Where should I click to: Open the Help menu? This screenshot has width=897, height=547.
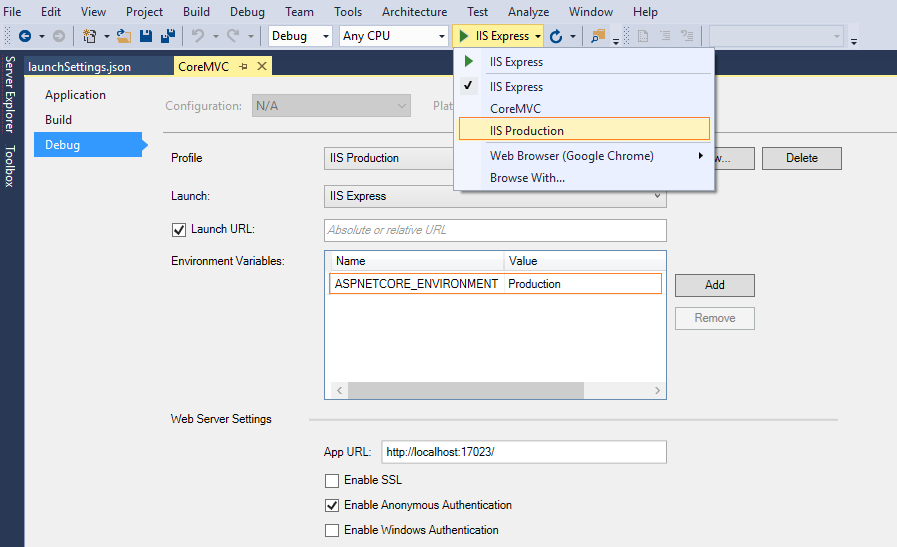[x=645, y=11]
